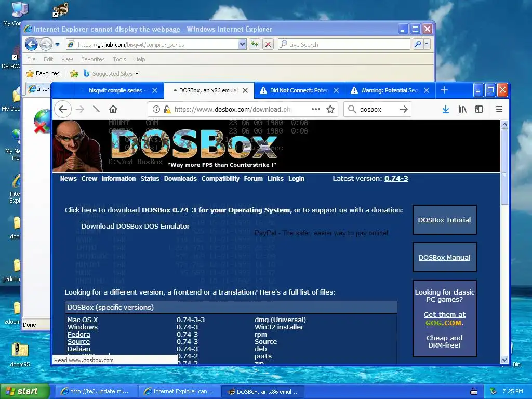
Task: Follow the Get them at GOG.COM link
Action: pyautogui.click(x=444, y=318)
